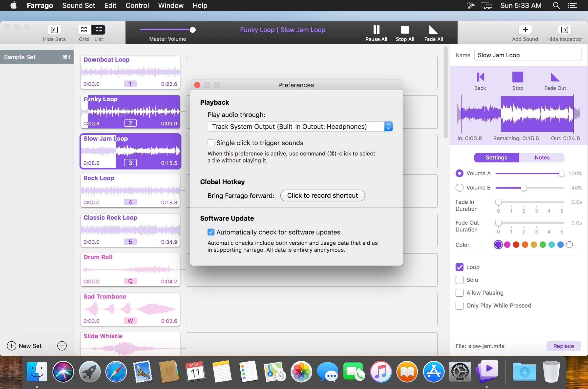
Task: Open the Play audio through dropdown
Action: [300, 127]
